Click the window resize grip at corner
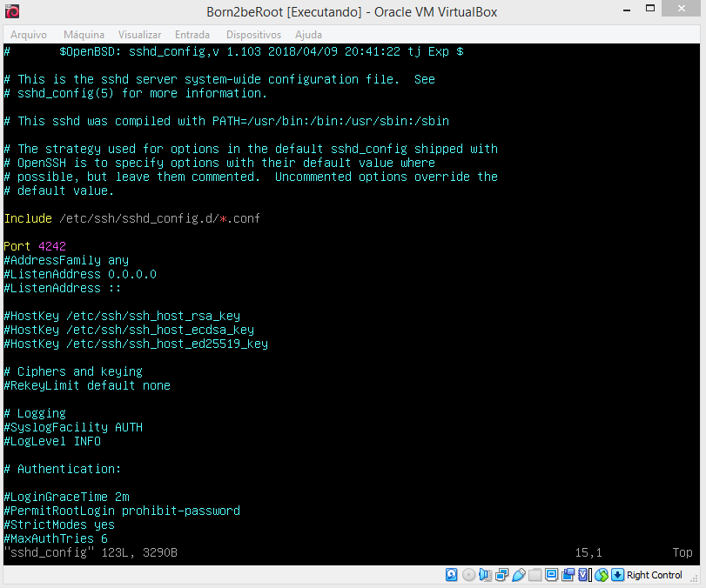 tap(697, 580)
